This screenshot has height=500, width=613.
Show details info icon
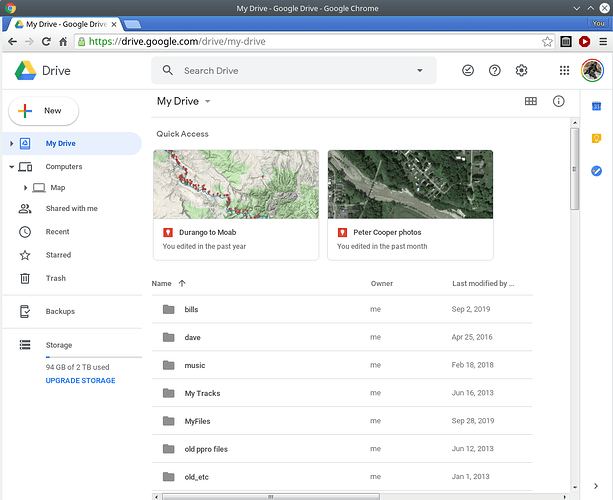(558, 101)
